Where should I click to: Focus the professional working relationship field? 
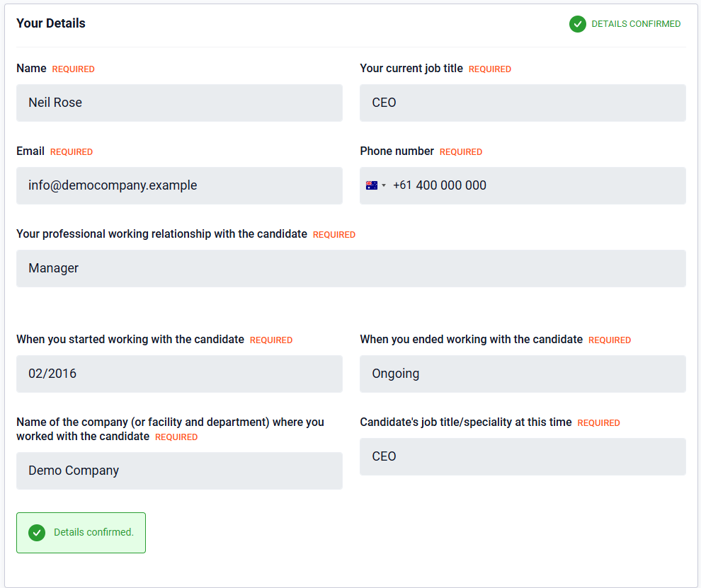click(350, 269)
